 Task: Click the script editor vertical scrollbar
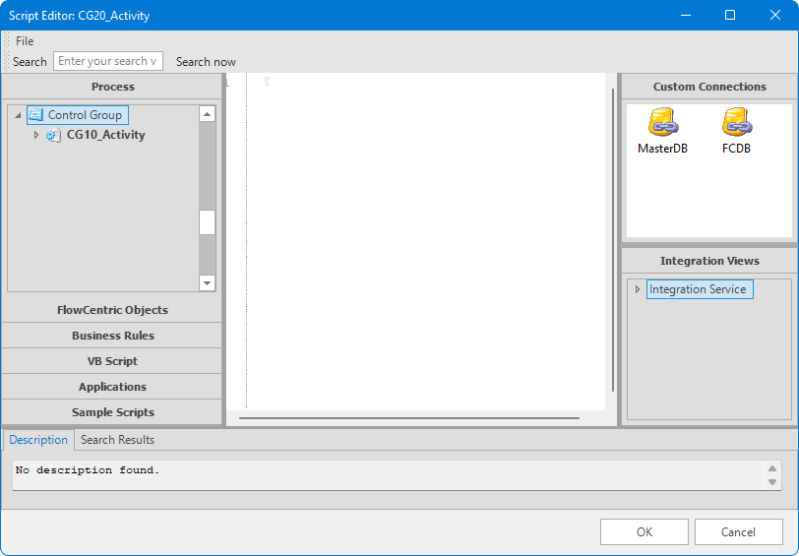pyautogui.click(x=612, y=240)
